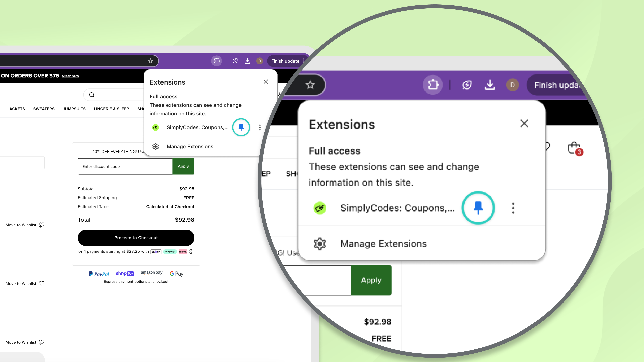Viewport: 644px width, 362px height.
Task: Select SimplyCodes: Coupons text in the small popup
Action: coord(198,127)
